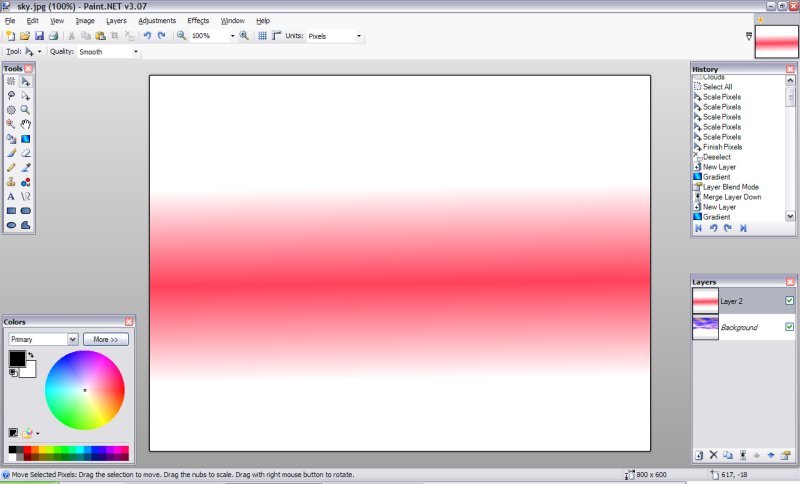The height and width of the screenshot is (484, 800).
Task: Select the Magic Wand tool
Action: (x=11, y=124)
